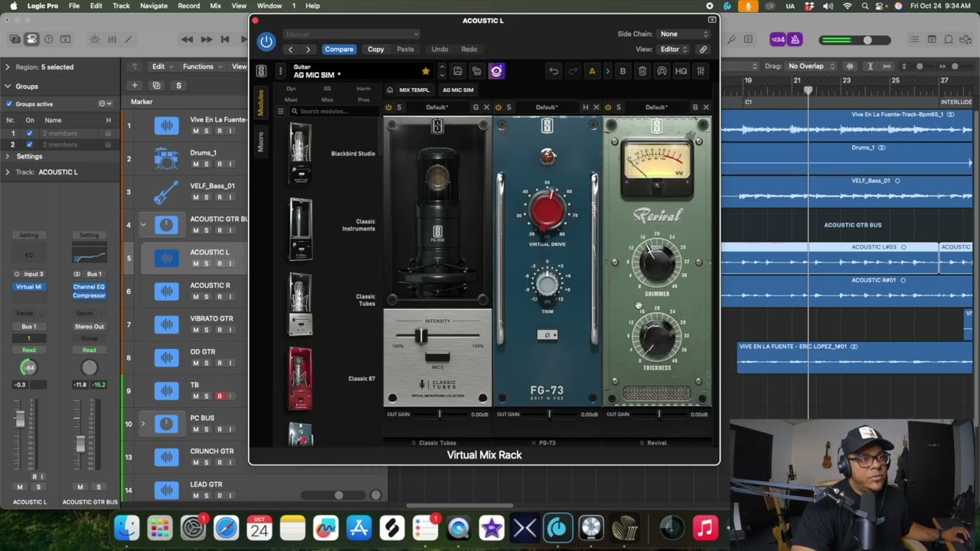Screen dimensions: 980x551
Task: Copy A state to B arrow
Action: [x=607, y=71]
